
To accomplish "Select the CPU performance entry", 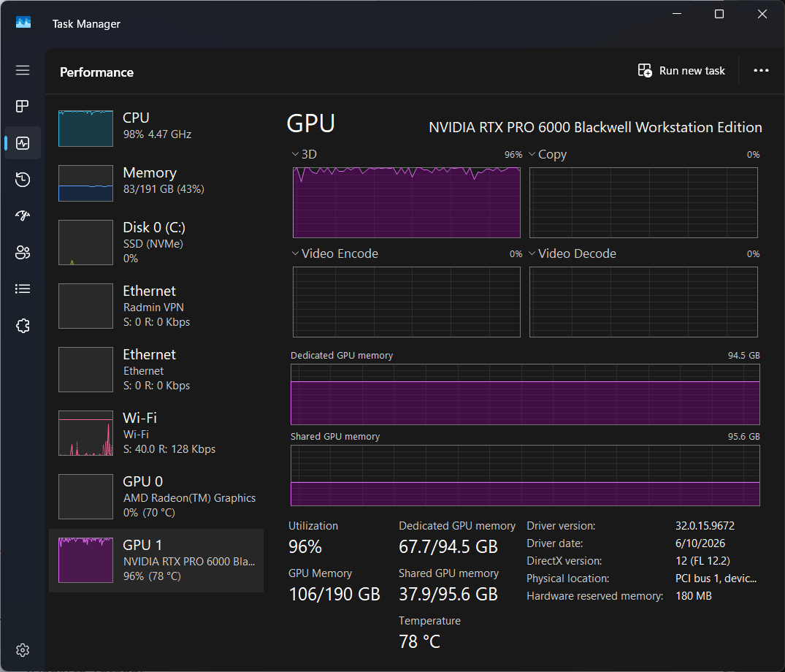I will 156,128.
